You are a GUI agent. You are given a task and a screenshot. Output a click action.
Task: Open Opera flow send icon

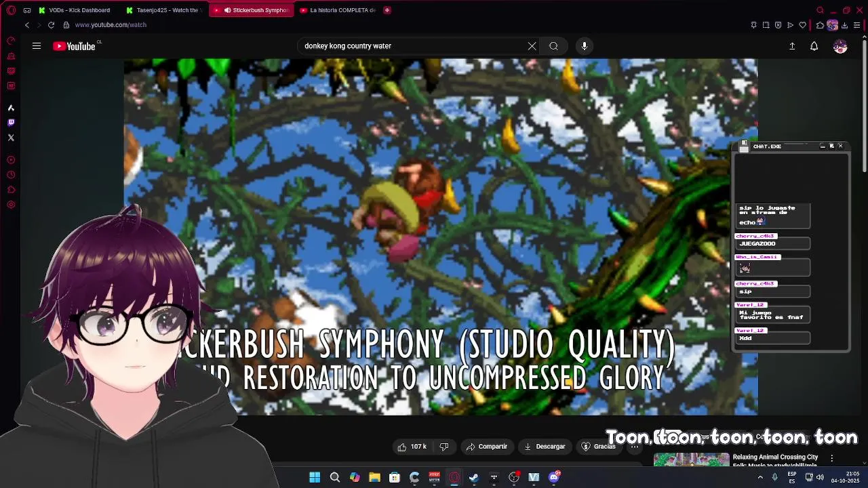coord(790,25)
